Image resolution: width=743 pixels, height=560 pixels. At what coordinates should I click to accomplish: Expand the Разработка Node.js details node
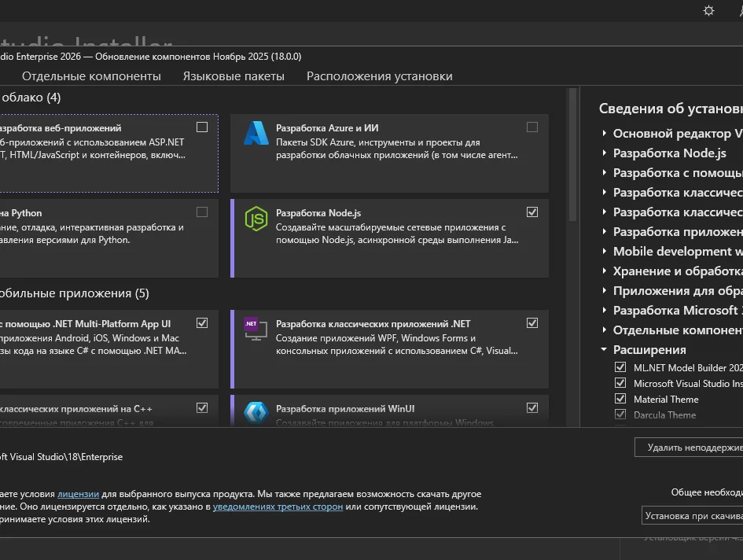click(604, 153)
